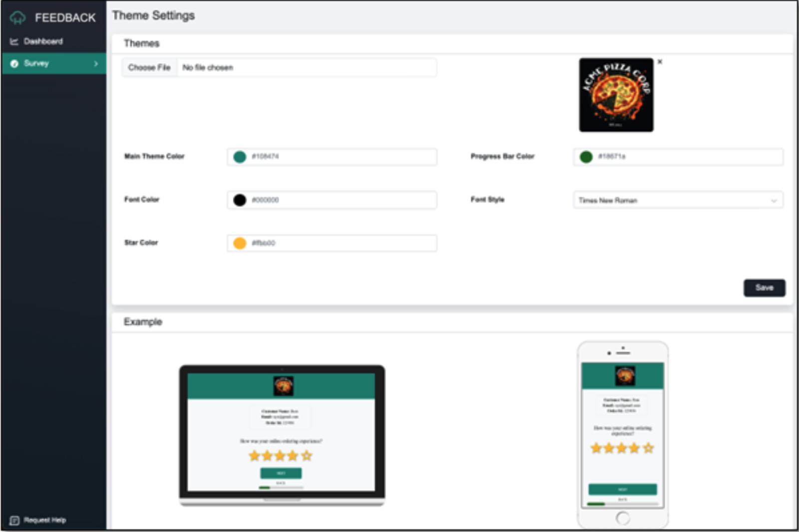799x532 pixels.
Task: Open the Dashboard from the sidebar
Action: [44, 41]
